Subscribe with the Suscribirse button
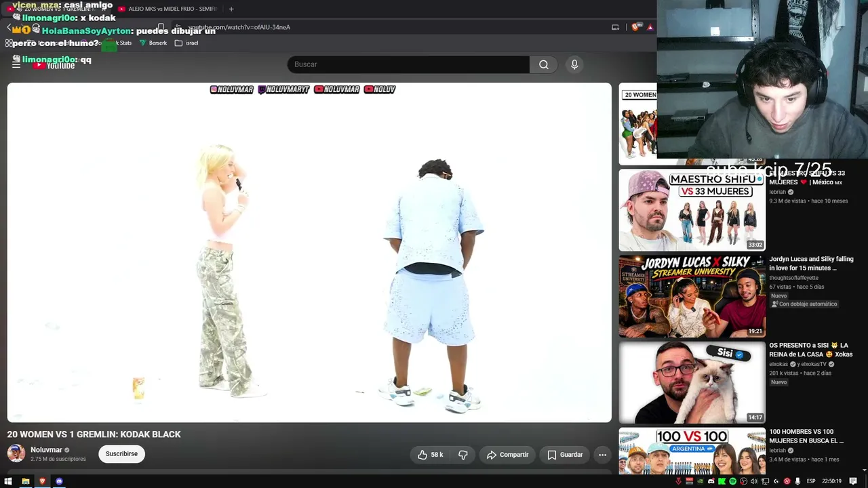Image resolution: width=868 pixels, height=488 pixels. 121,454
